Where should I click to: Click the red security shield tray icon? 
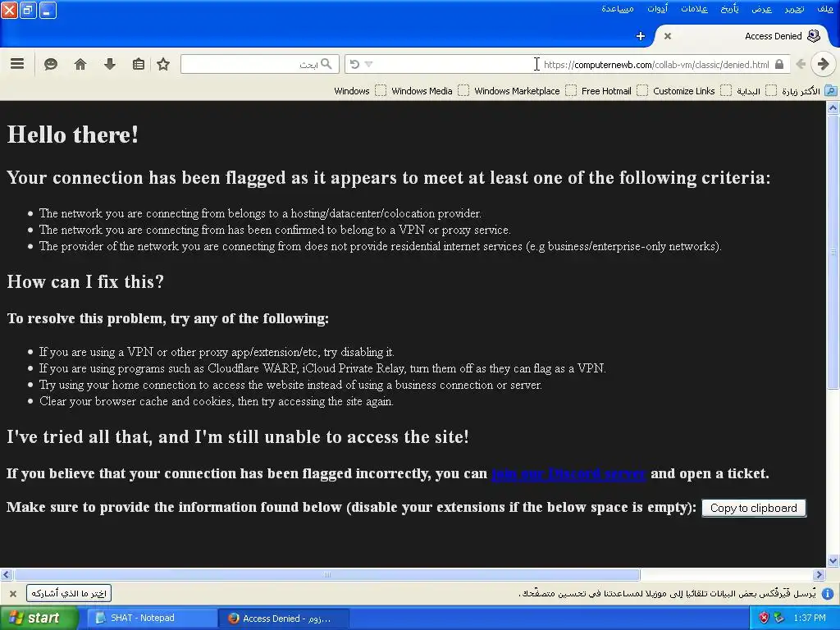(x=764, y=619)
